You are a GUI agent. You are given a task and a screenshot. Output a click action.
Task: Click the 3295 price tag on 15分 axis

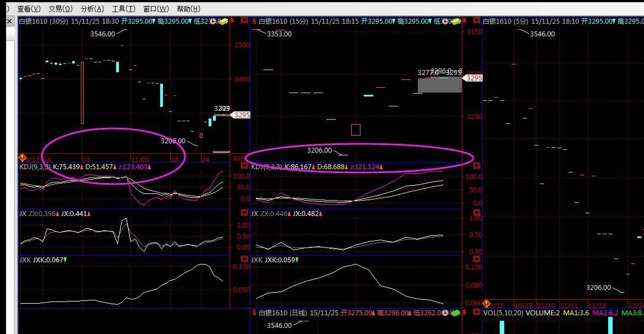coord(473,78)
